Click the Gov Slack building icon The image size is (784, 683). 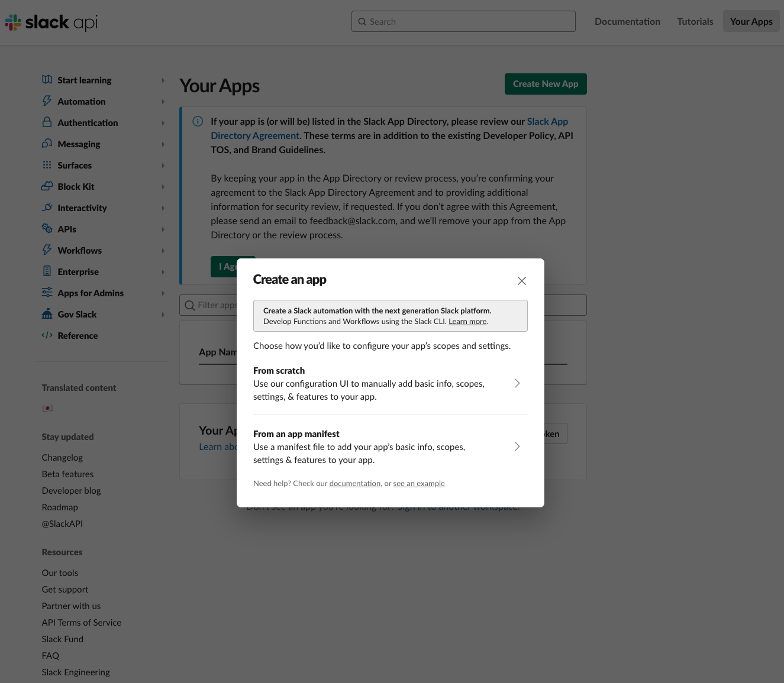pos(47,314)
